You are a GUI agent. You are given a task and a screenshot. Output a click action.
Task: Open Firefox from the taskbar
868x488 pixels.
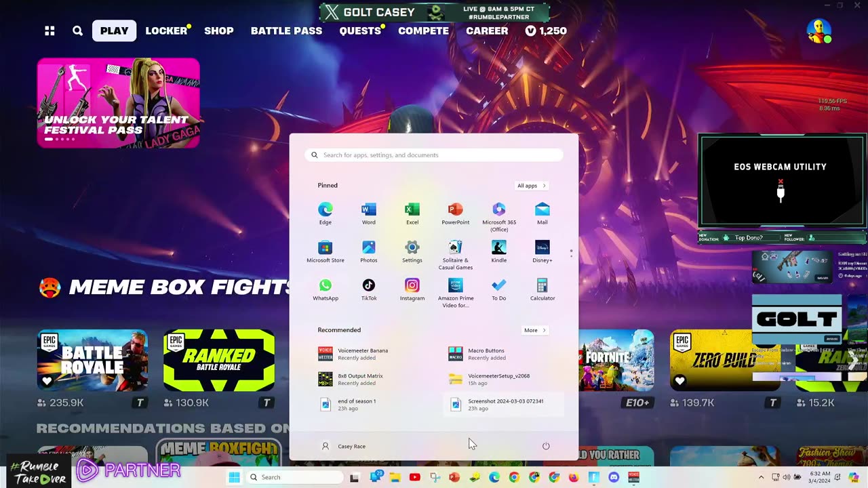point(574,477)
